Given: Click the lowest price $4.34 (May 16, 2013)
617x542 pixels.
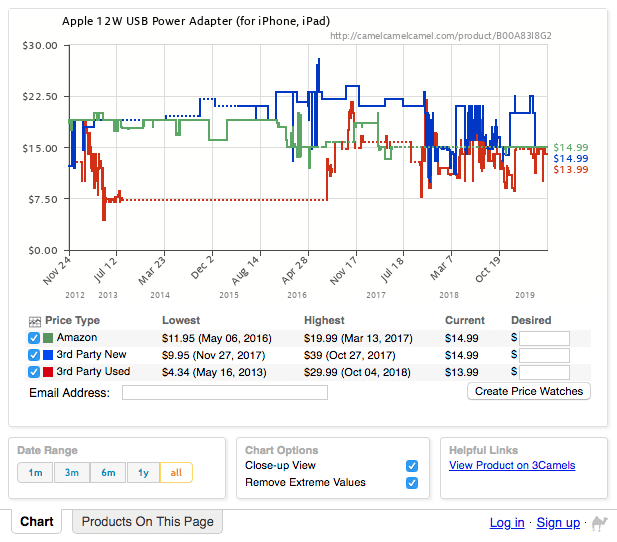Looking at the screenshot, I should click(x=214, y=372).
